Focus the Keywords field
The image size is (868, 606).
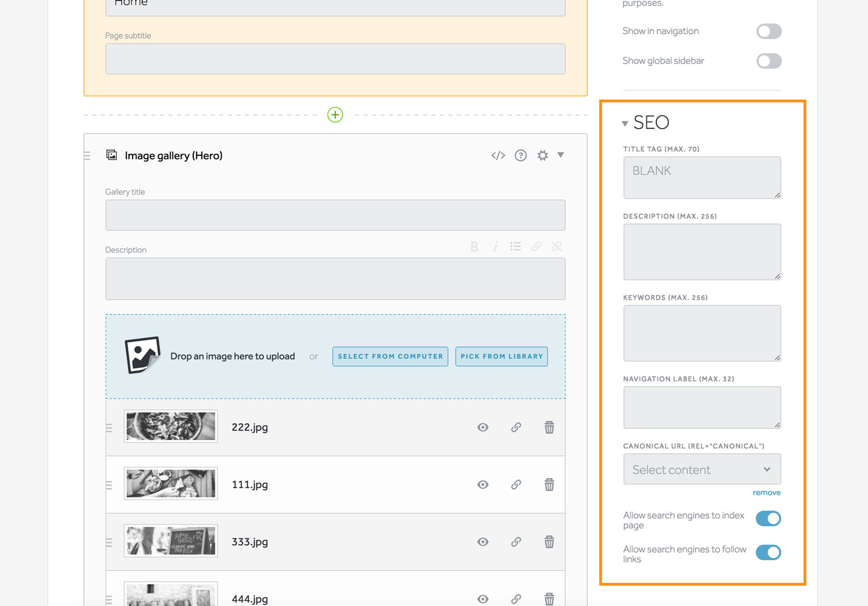coord(702,333)
